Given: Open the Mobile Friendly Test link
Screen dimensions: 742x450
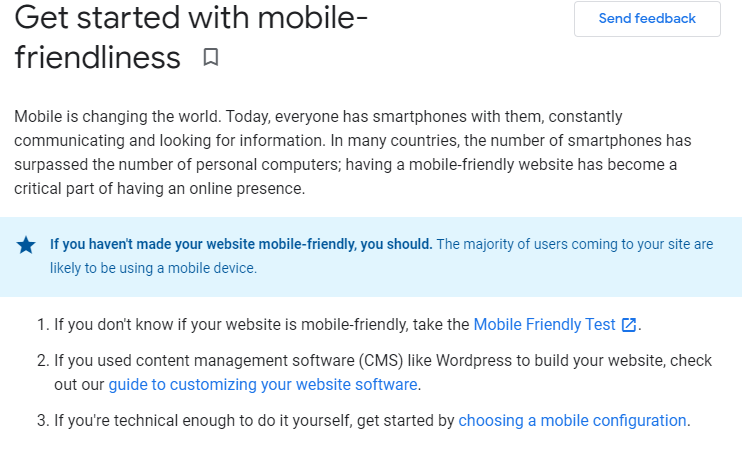Looking at the screenshot, I should click(544, 325).
